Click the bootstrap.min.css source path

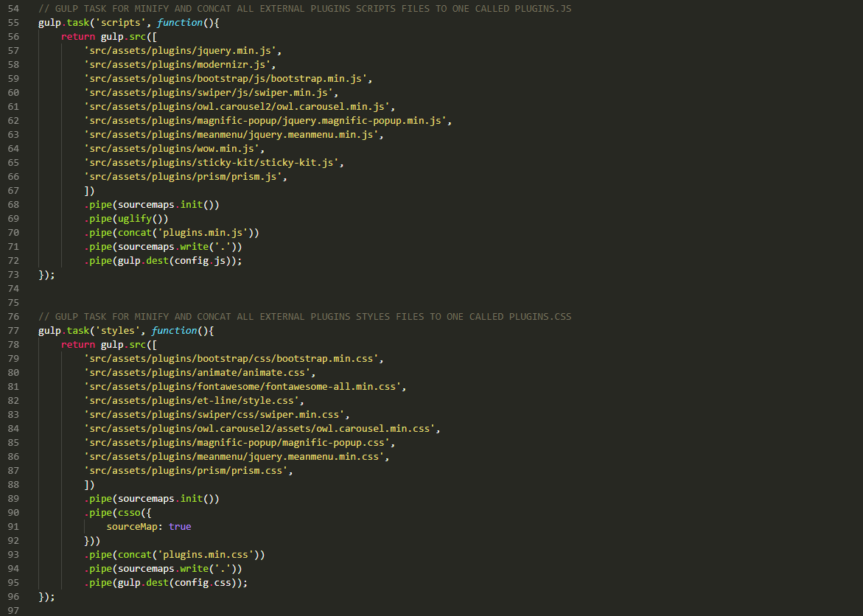(231, 359)
